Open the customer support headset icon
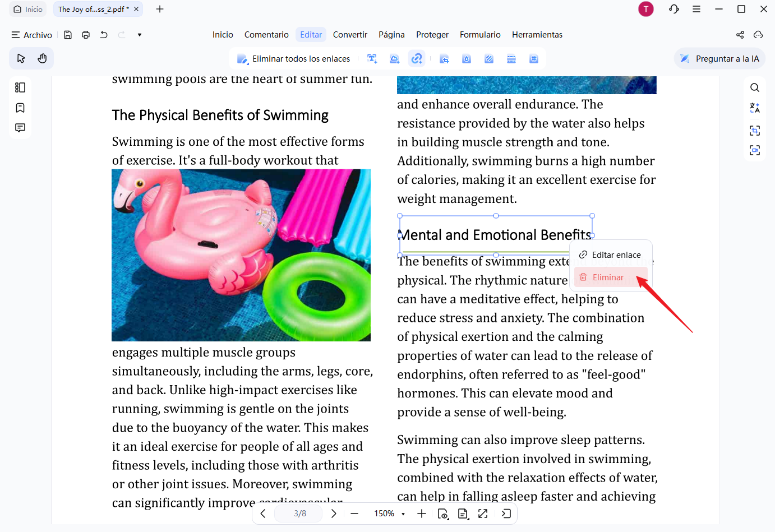Viewport: 775px width, 532px height. point(674,9)
